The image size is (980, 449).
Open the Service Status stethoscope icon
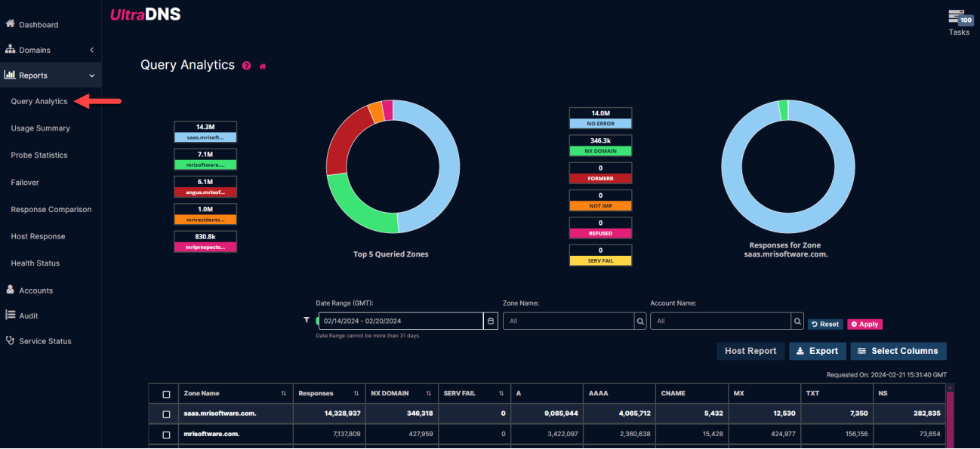click(x=10, y=340)
